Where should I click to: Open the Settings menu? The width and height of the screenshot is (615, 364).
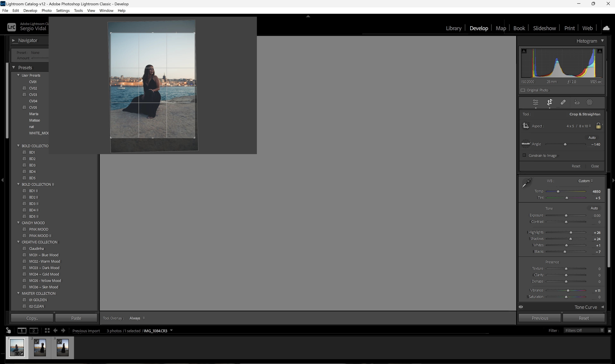pyautogui.click(x=63, y=11)
